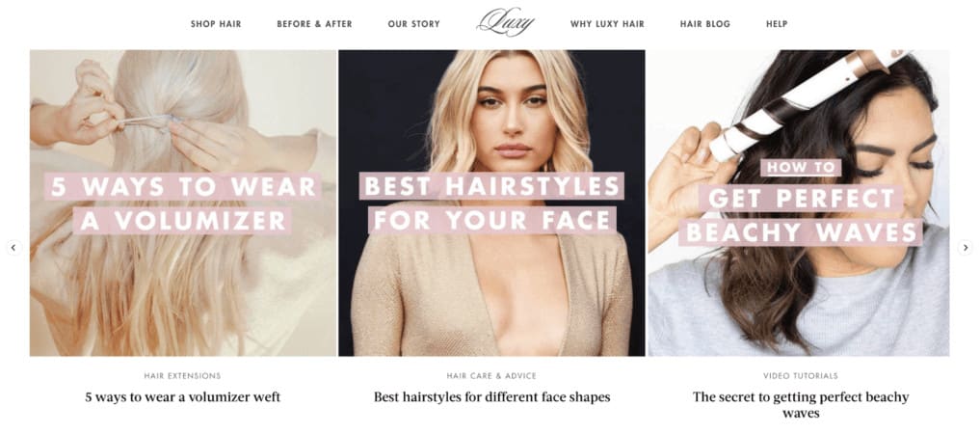This screenshot has height=434, width=980.
Task: Click the Luxy logo in header
Action: tap(506, 22)
